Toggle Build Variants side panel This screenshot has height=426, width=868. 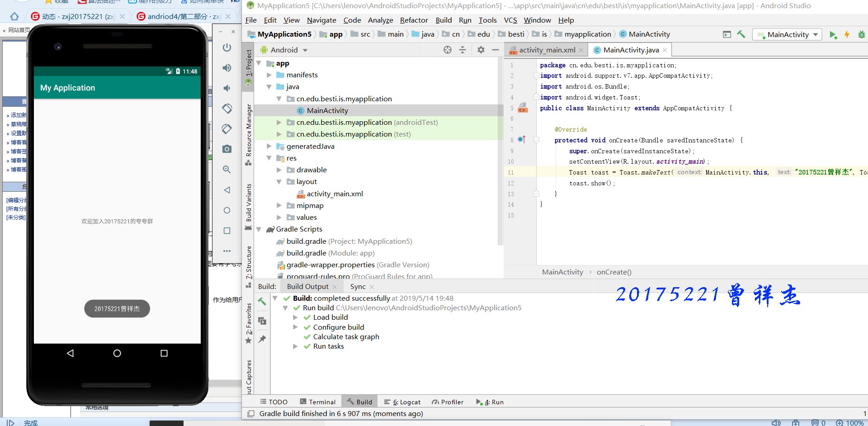248,207
